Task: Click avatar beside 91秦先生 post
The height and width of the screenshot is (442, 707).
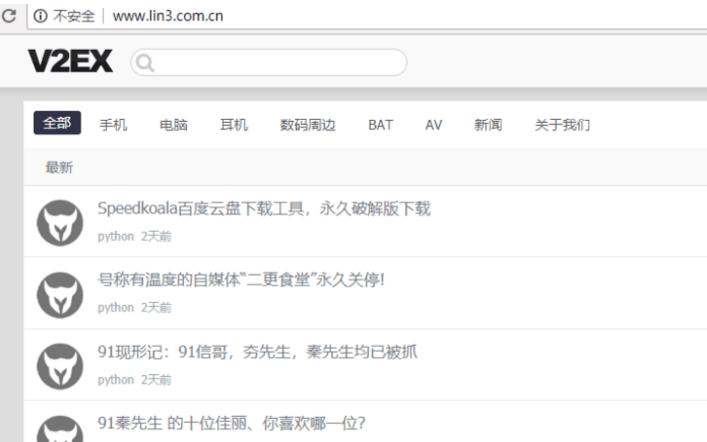Action: [60, 429]
